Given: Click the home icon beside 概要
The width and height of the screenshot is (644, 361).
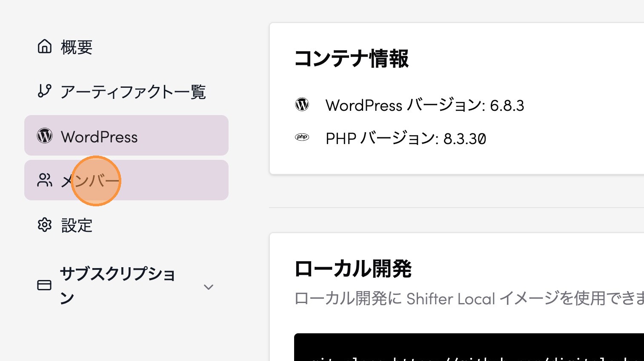Looking at the screenshot, I should point(45,46).
